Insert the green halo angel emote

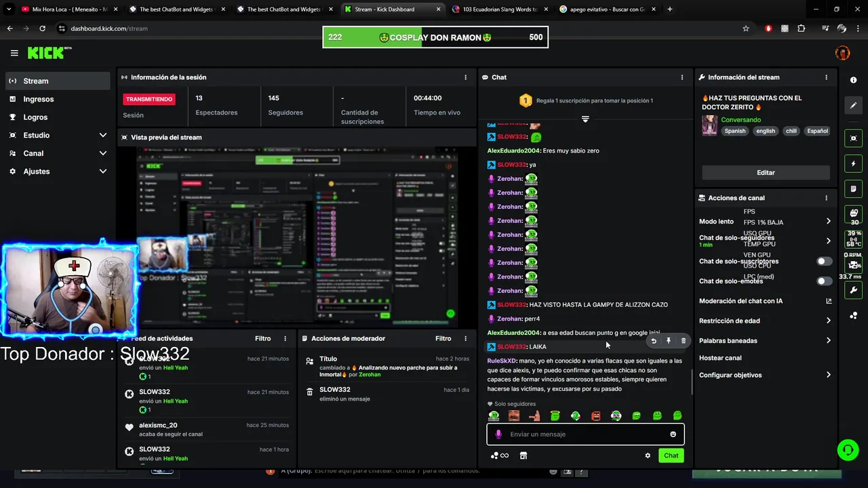point(555,415)
